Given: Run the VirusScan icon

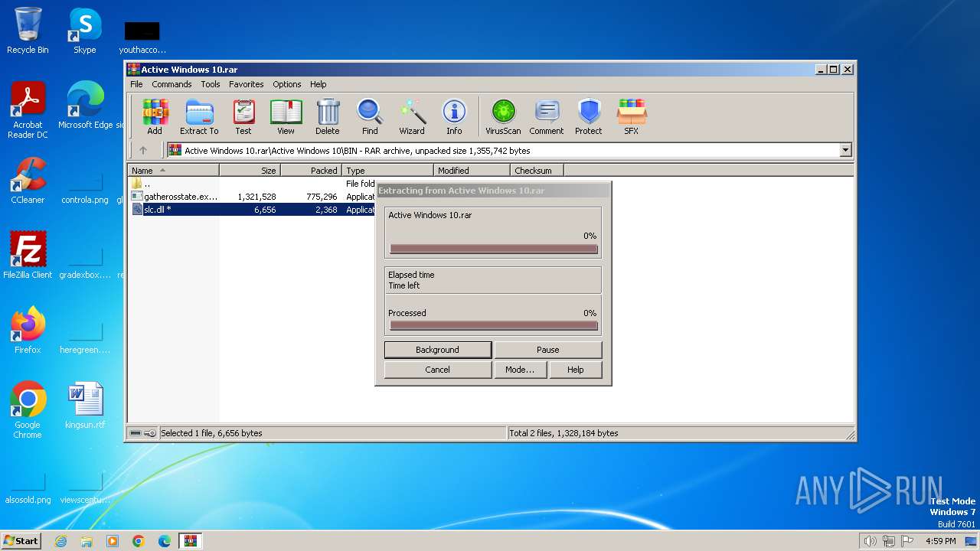Looking at the screenshot, I should (503, 117).
